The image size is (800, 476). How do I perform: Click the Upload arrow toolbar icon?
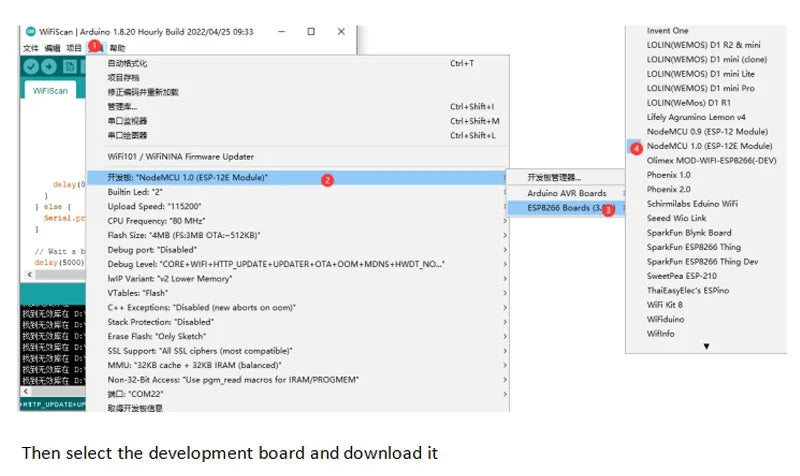pos(49,66)
